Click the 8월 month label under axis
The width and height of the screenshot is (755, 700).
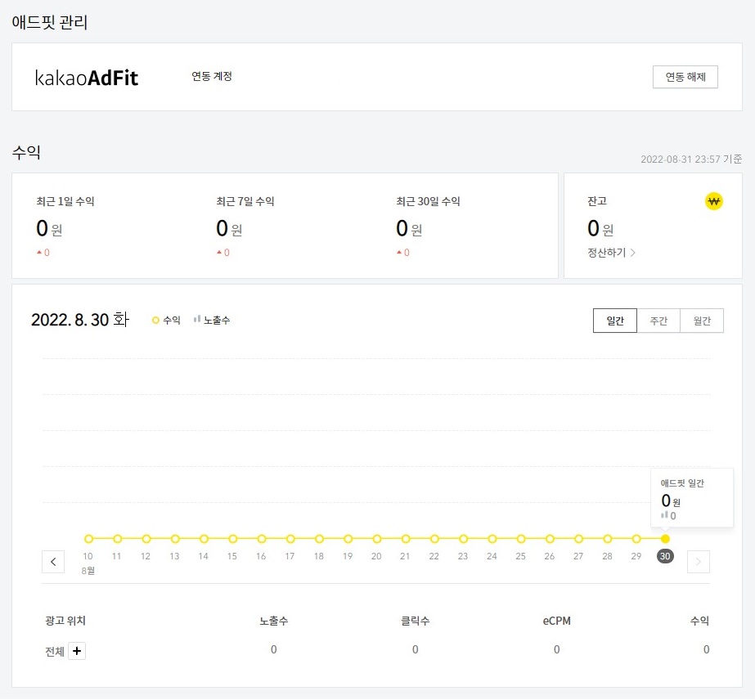click(88, 571)
